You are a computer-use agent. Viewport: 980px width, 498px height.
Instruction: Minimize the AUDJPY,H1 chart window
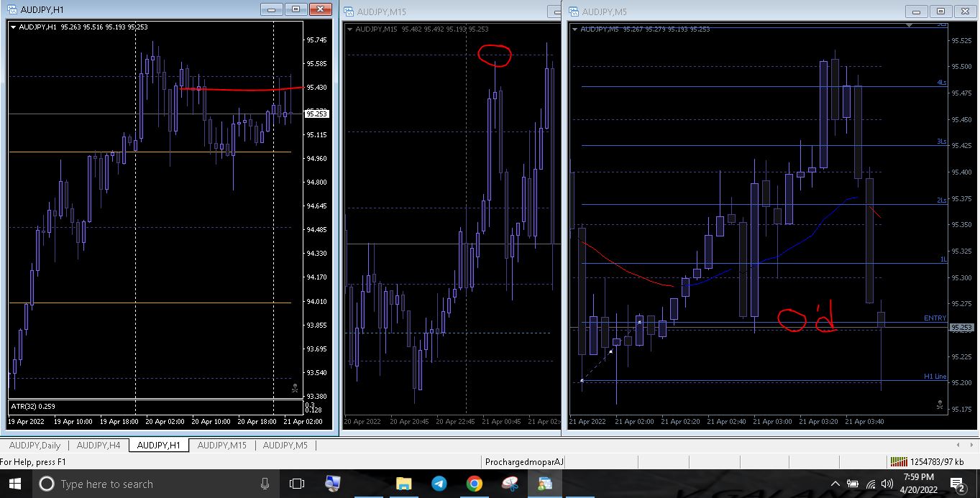[x=271, y=9]
